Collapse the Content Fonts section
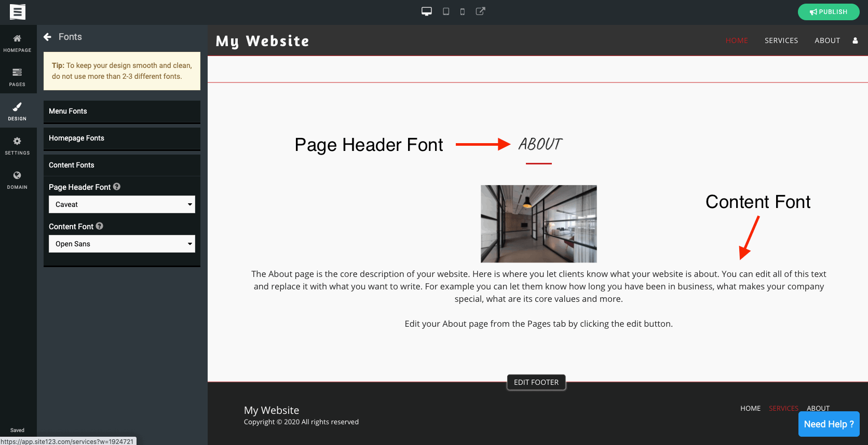Screen dimensions: 868x445 122,165
